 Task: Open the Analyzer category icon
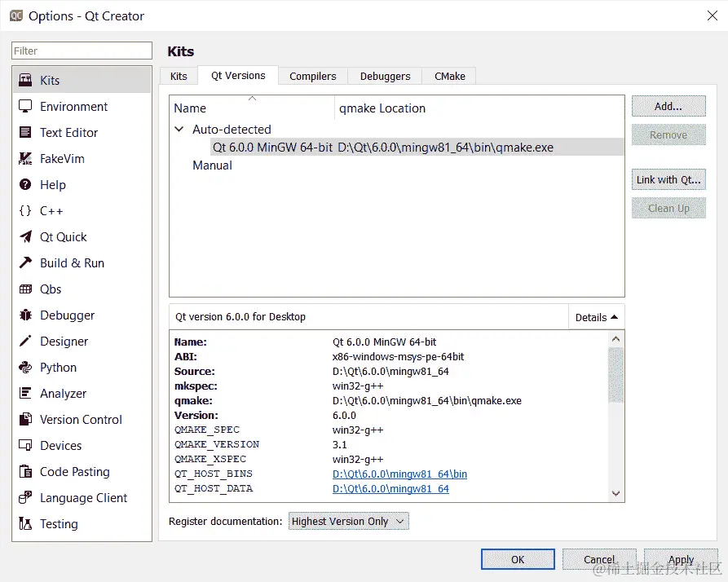point(25,393)
